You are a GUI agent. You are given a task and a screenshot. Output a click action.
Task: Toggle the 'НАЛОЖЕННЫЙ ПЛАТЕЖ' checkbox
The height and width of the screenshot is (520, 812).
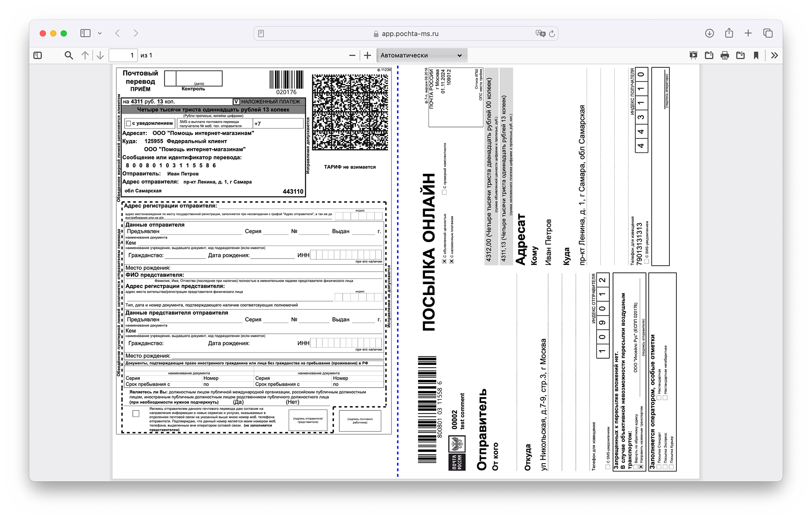click(x=236, y=101)
